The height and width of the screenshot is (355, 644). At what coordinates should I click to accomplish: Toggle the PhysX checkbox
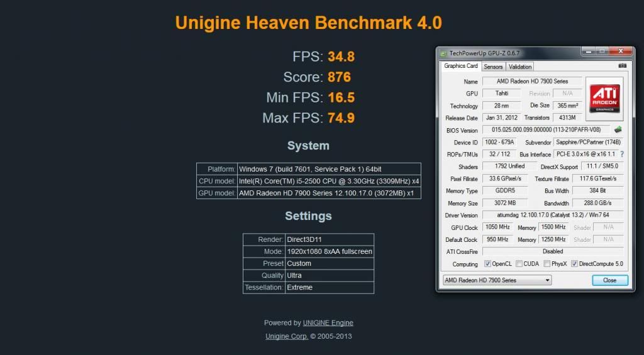click(547, 264)
